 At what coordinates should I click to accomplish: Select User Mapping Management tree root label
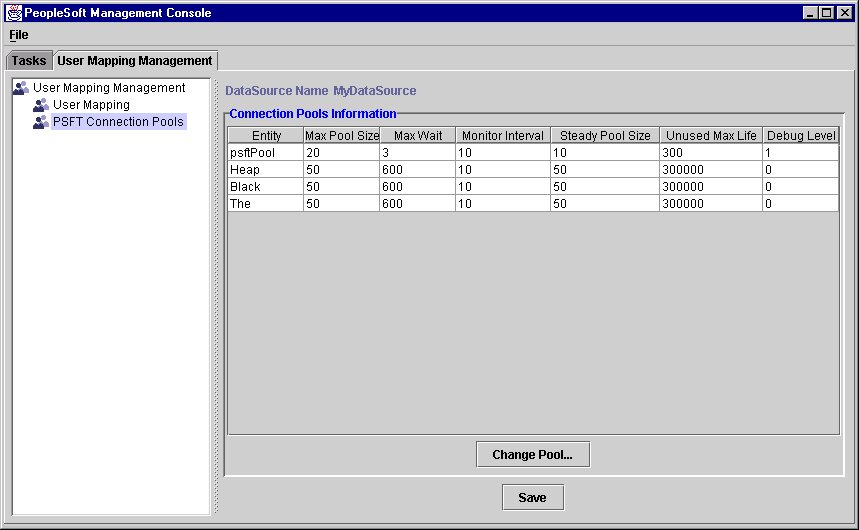pyautogui.click(x=109, y=88)
